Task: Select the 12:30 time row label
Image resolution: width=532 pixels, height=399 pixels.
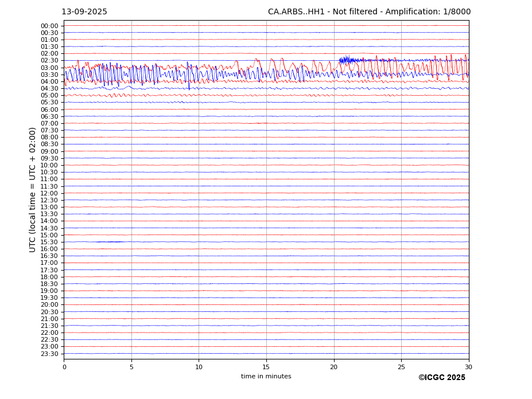Action: (49, 200)
